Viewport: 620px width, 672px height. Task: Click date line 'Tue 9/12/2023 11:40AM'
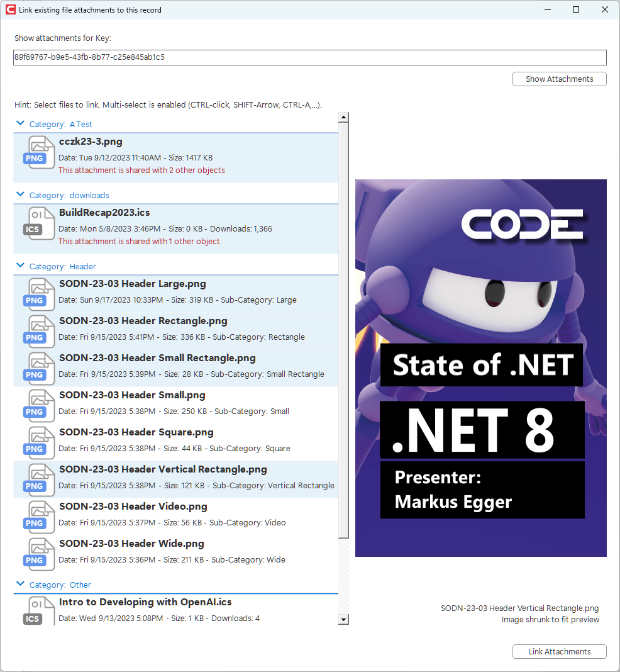pos(135,158)
